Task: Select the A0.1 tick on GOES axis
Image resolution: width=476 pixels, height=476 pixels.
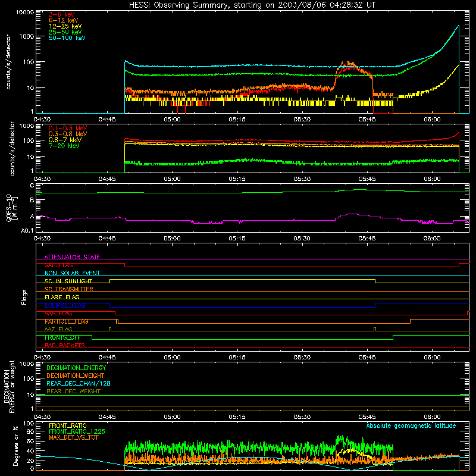Action: coord(27,231)
